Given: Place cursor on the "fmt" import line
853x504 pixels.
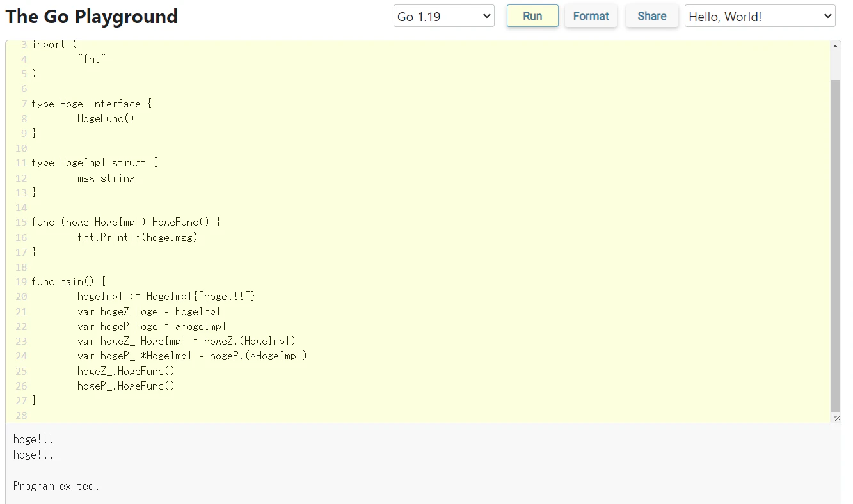Looking at the screenshot, I should pyautogui.click(x=92, y=59).
